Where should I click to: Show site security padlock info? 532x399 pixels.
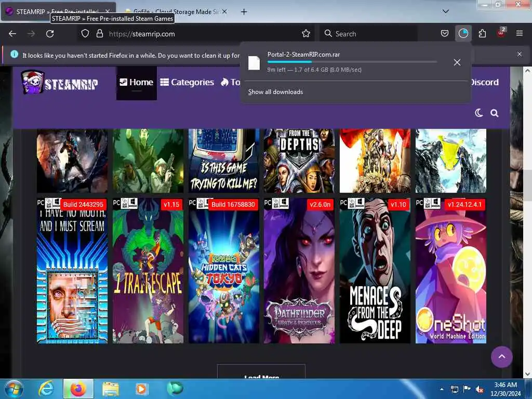pyautogui.click(x=99, y=33)
